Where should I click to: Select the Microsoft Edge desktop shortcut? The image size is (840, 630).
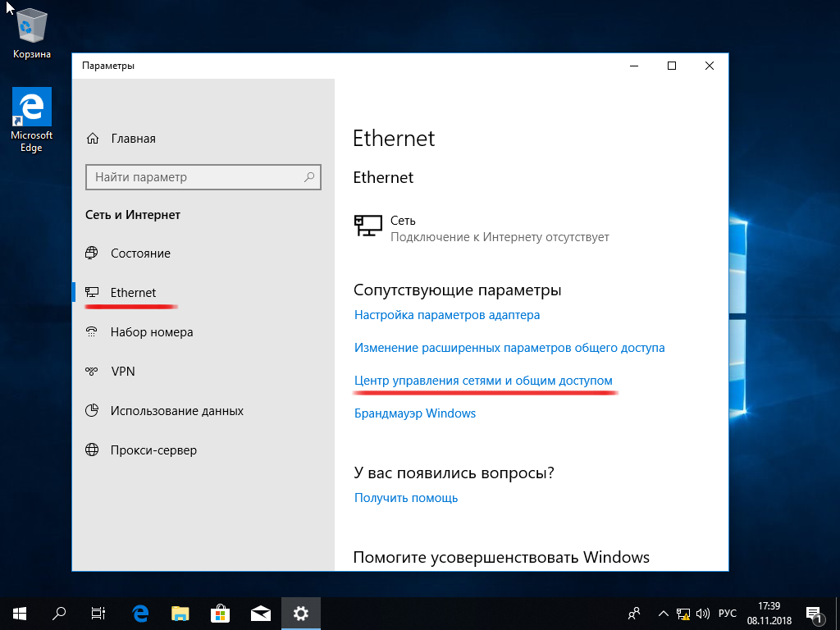point(32,120)
